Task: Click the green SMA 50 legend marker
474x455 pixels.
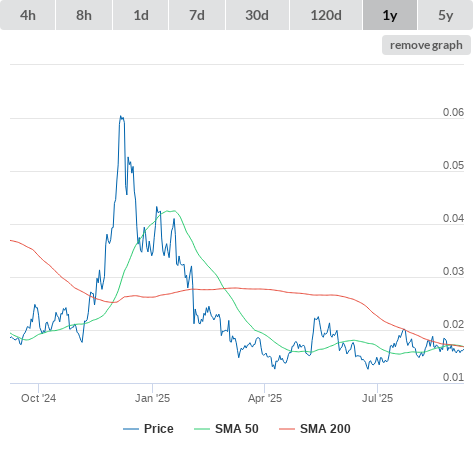Action: (202, 429)
